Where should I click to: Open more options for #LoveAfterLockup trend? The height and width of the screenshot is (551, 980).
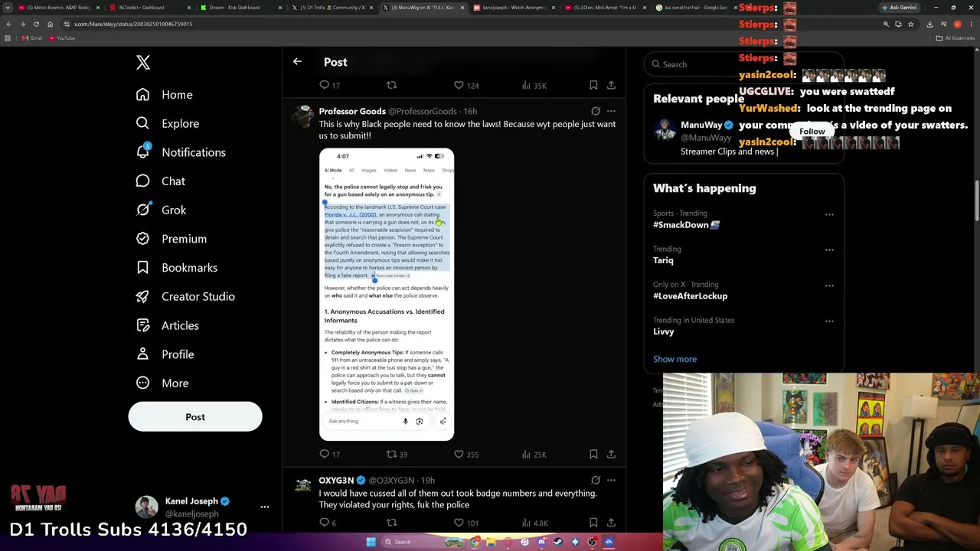(829, 285)
